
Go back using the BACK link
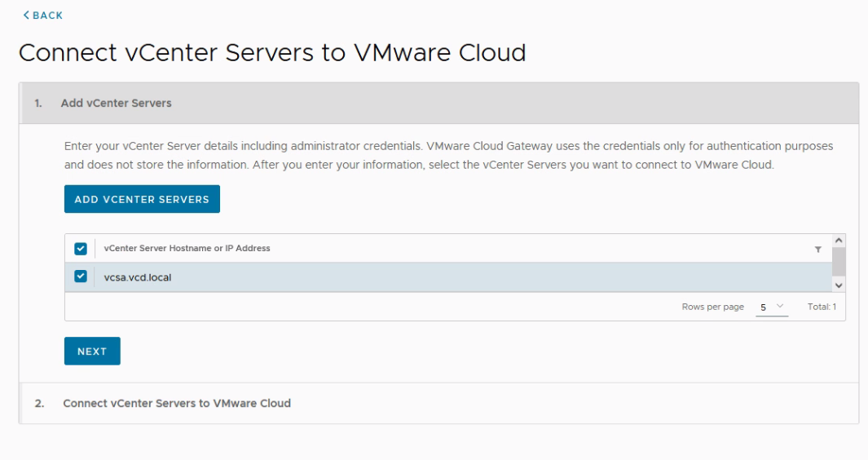pyautogui.click(x=47, y=15)
